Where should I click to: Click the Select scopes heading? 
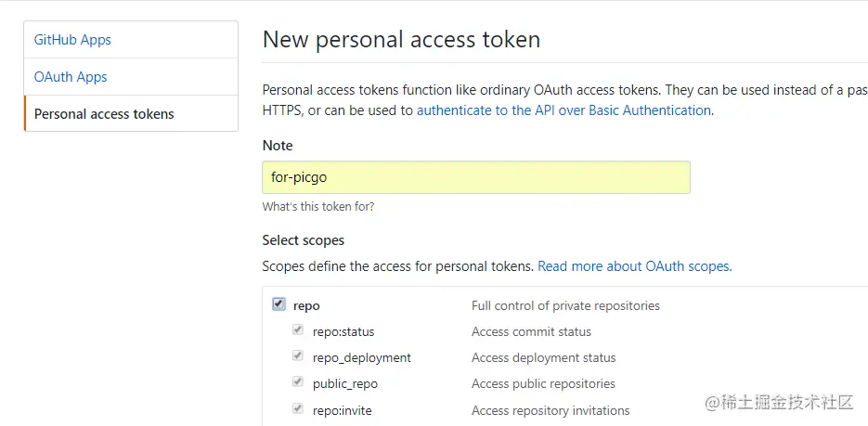pos(304,240)
